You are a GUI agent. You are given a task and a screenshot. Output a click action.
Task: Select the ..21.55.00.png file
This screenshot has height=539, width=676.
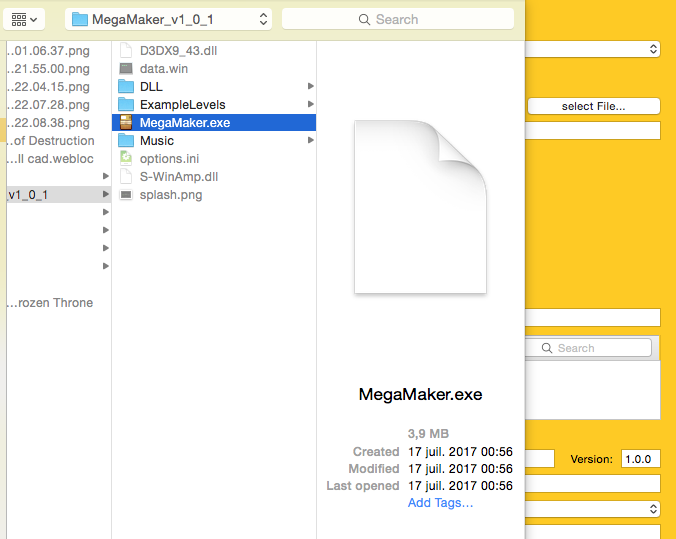(x=48, y=69)
